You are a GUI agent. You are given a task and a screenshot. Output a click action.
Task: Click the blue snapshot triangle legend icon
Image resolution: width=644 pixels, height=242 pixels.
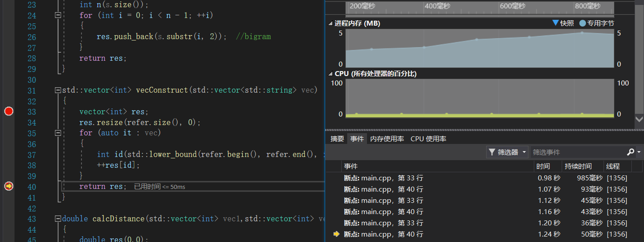click(x=556, y=23)
